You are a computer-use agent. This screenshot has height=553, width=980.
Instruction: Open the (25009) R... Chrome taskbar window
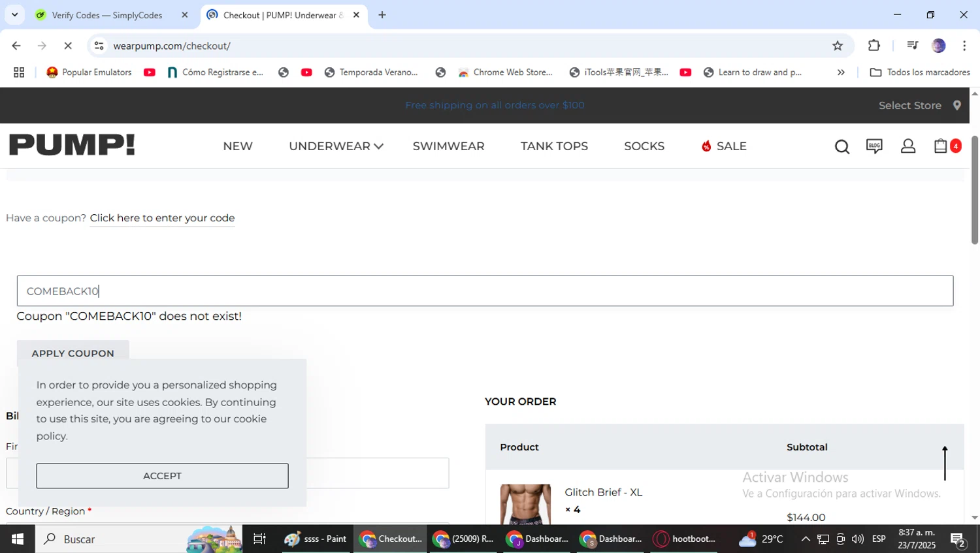click(465, 539)
